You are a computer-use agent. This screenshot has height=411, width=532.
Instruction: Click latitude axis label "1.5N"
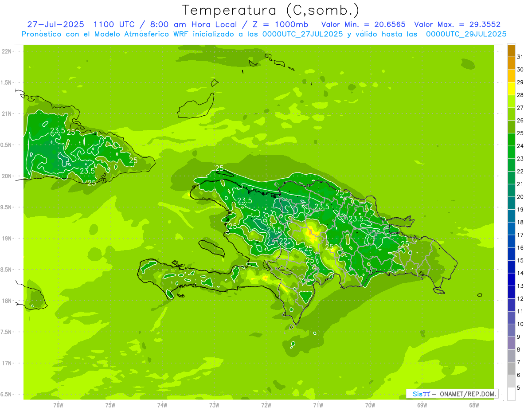pos(6,82)
